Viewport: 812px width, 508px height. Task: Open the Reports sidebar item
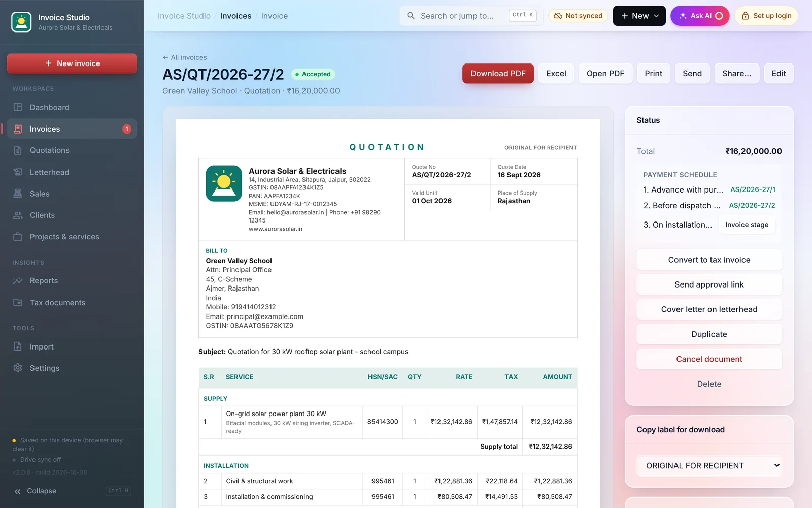(x=72, y=281)
